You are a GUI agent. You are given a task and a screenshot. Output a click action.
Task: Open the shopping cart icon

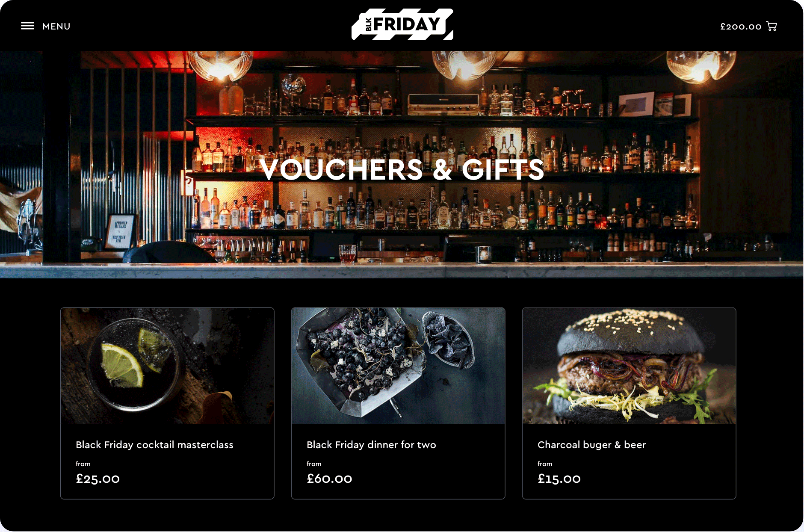[771, 27]
